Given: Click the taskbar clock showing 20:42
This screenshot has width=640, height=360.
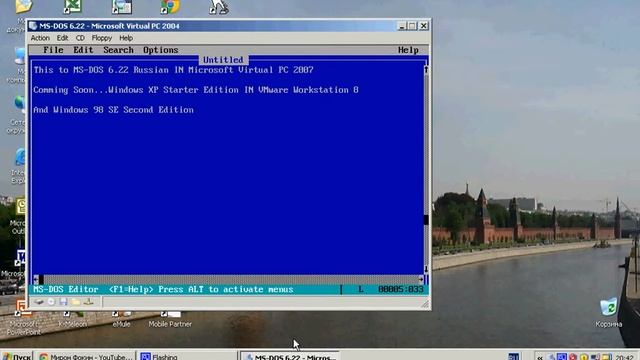Looking at the screenshot, I should click(x=625, y=357).
